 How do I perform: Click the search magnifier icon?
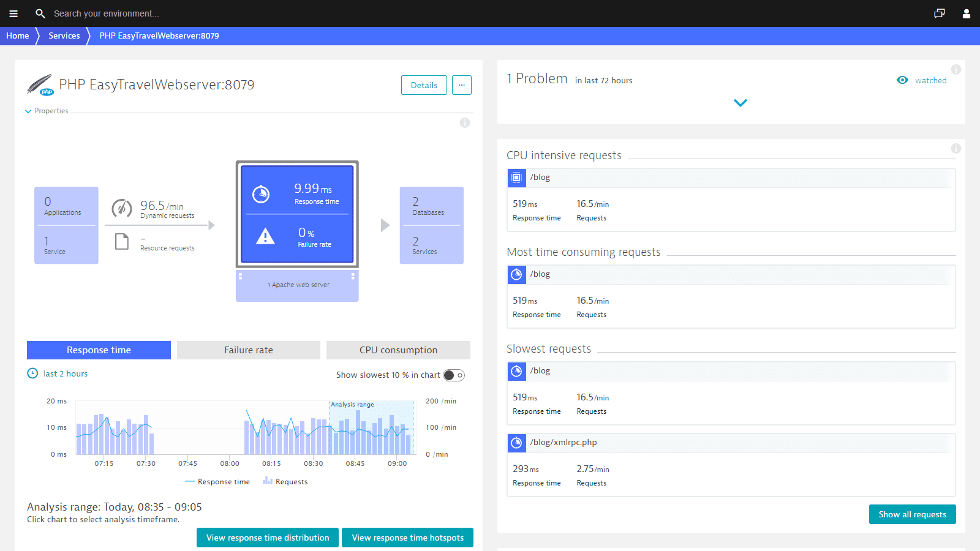40,13
